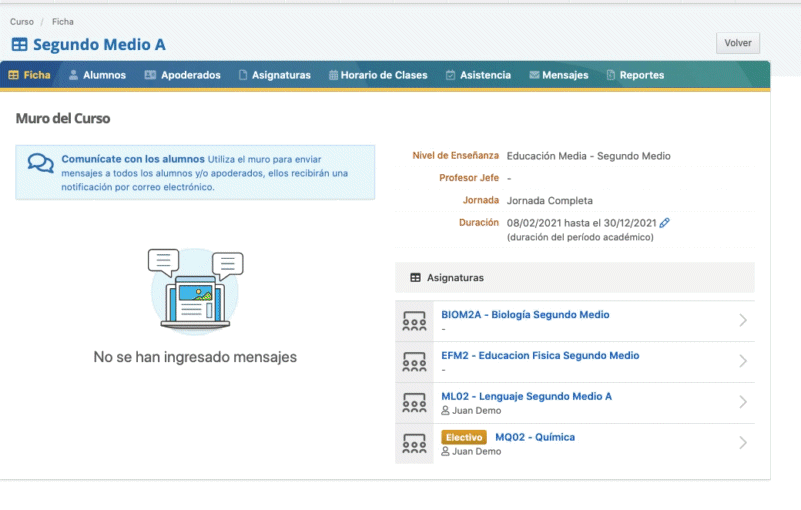Click the teacher icon under ML02 Lenguaje

pos(445,410)
